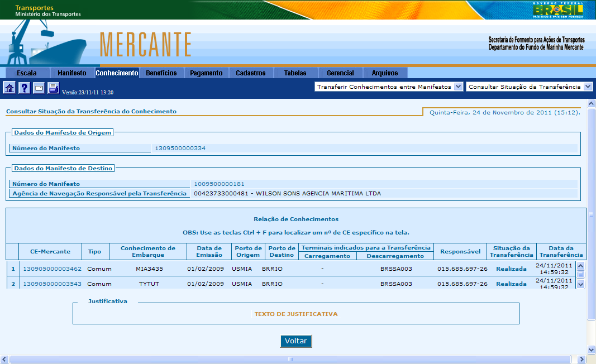596x364 pixels.
Task: Click the page scroll-down arrow at the bottom right
Action: (592, 349)
